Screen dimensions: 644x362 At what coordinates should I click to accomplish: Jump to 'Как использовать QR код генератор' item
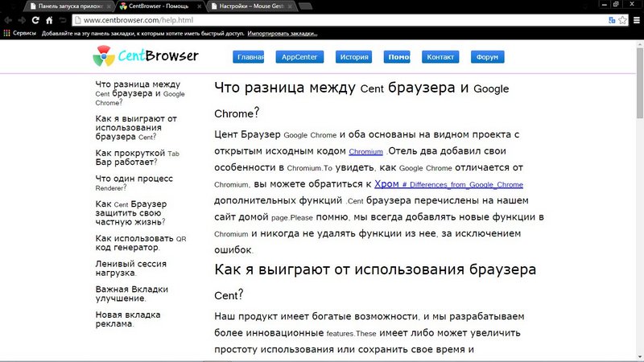click(140, 243)
